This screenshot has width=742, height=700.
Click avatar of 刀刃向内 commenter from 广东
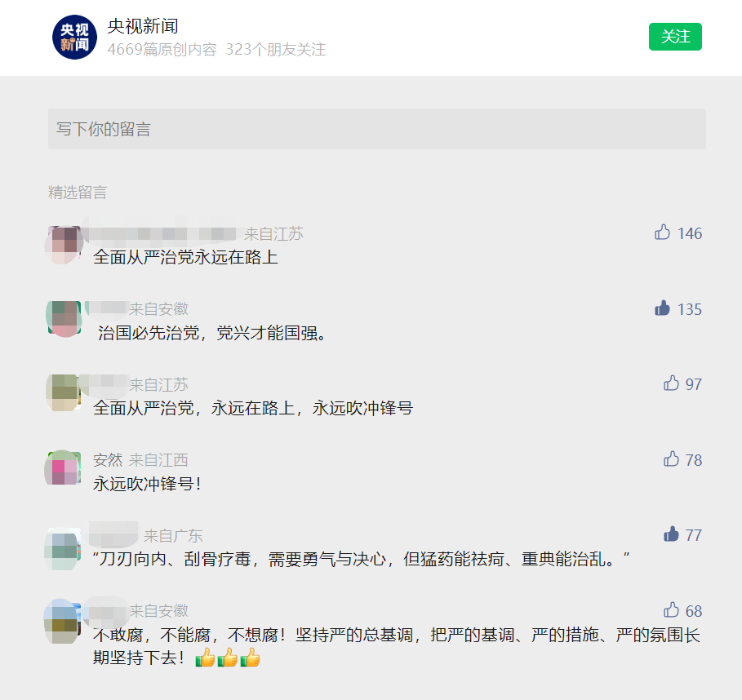(x=63, y=549)
